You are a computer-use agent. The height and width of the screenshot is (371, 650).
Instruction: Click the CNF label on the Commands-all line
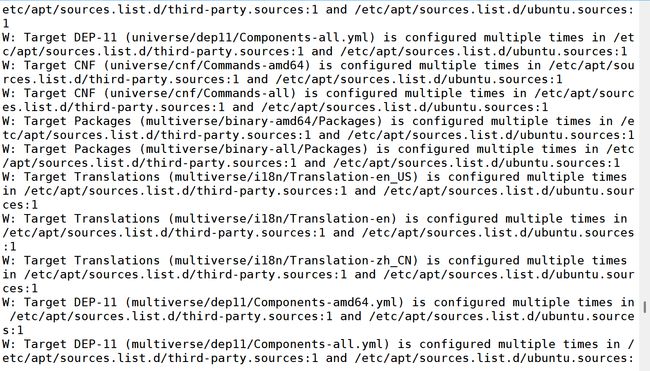click(x=85, y=93)
